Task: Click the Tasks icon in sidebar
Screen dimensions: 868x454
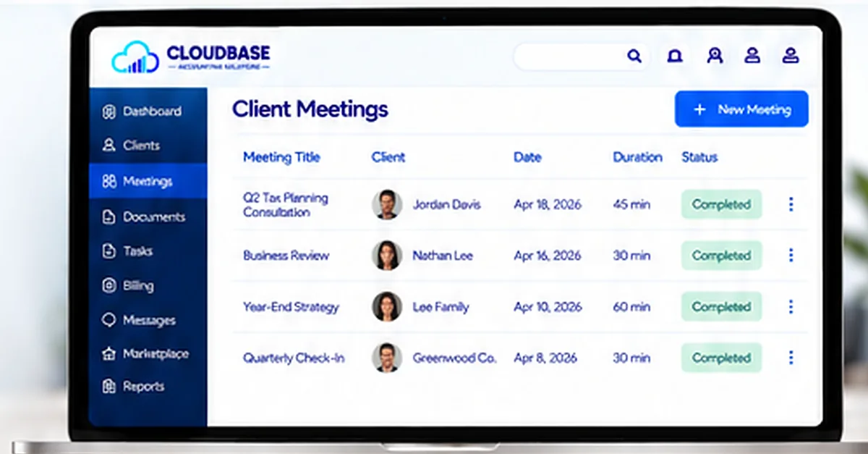Action: pos(109,251)
